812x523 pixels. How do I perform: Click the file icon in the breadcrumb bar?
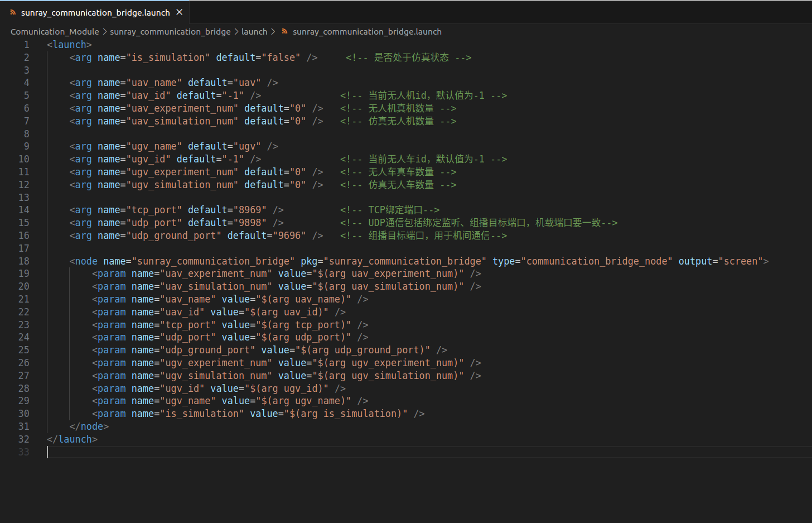(x=285, y=31)
